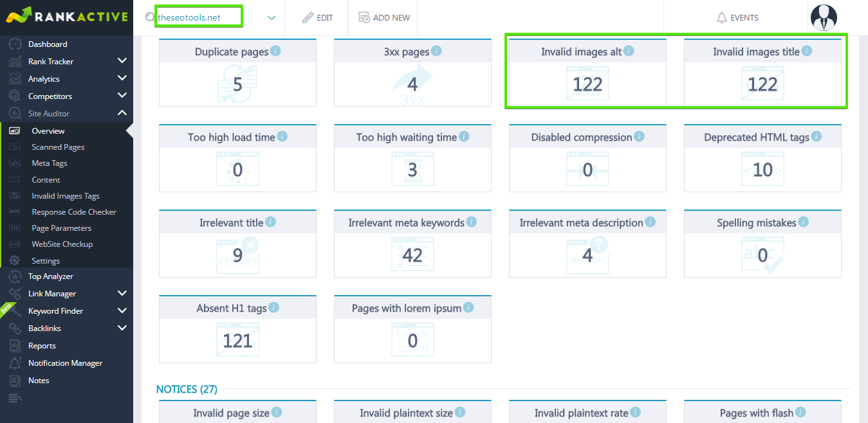Click the Events bell icon
868x423 pixels.
coord(722,18)
